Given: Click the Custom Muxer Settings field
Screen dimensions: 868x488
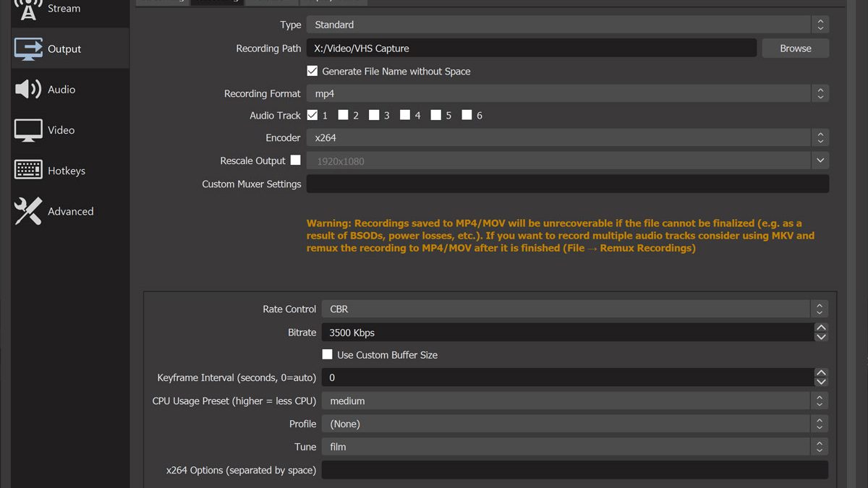Looking at the screenshot, I should [567, 184].
